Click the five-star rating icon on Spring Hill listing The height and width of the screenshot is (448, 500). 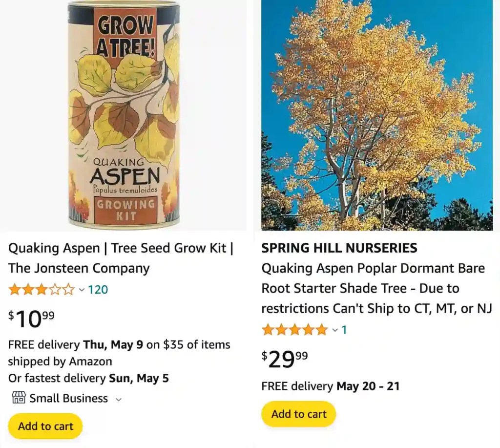(295, 330)
